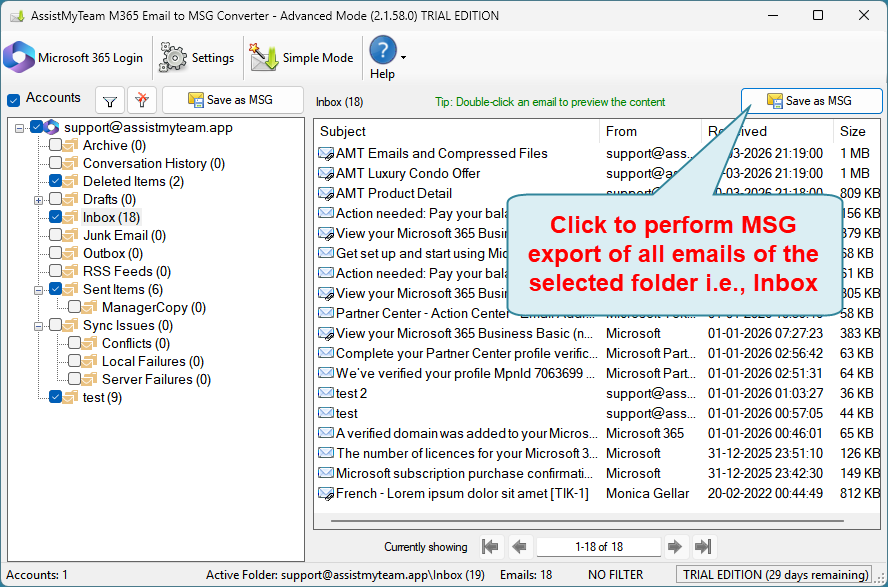Select French - Lorem ipsum email
This screenshot has height=587, width=888.
462,493
